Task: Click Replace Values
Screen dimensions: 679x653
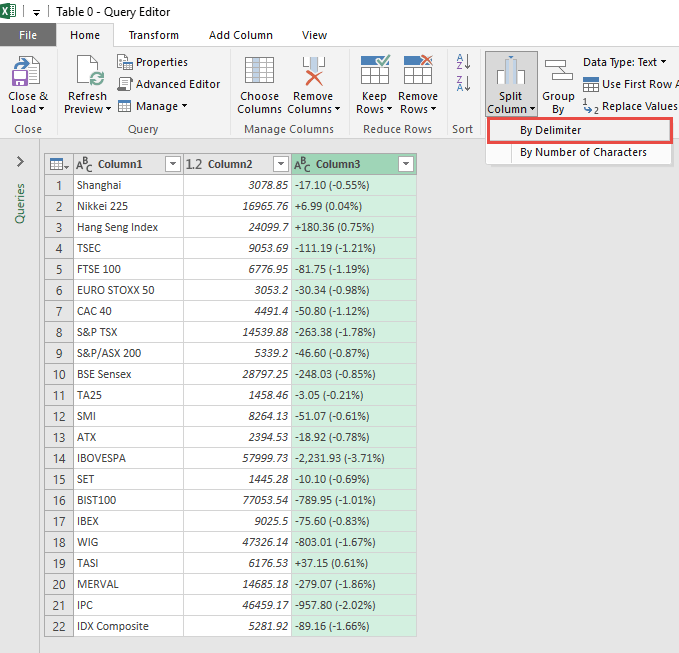Action: [630, 107]
